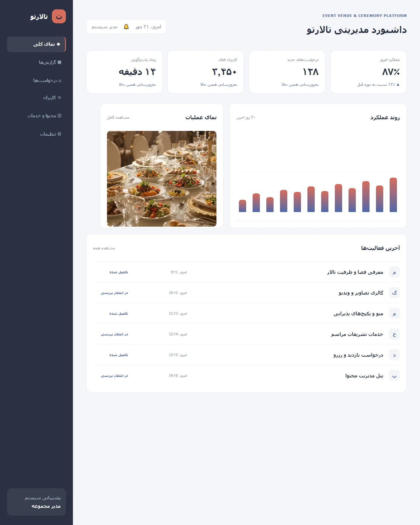The height and width of the screenshot is (525, 420).
Task: Click the پ avatar beside پنل مدیریت محتوا
Action: click(394, 376)
